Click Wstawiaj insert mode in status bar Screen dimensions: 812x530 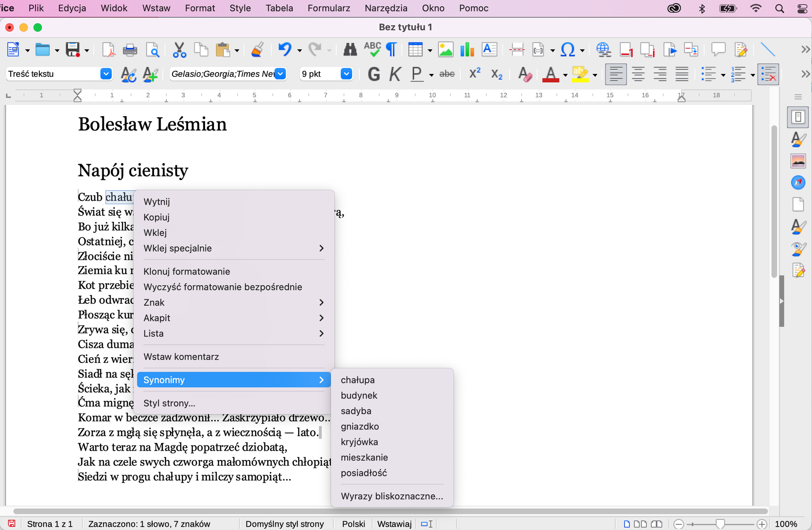(x=394, y=524)
